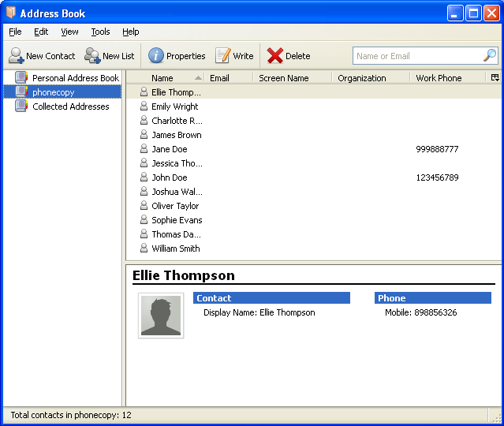Open the Edit menu
504x426 pixels.
(x=41, y=32)
